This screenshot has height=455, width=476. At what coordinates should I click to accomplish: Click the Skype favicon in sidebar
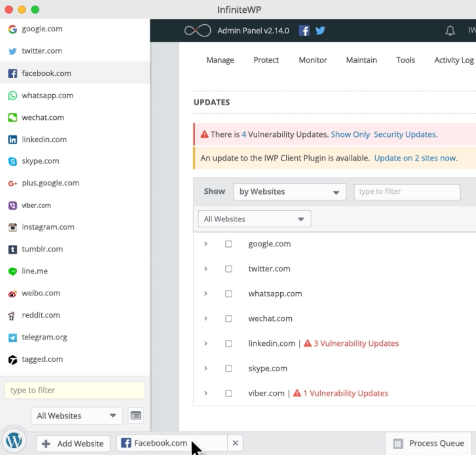click(x=12, y=161)
